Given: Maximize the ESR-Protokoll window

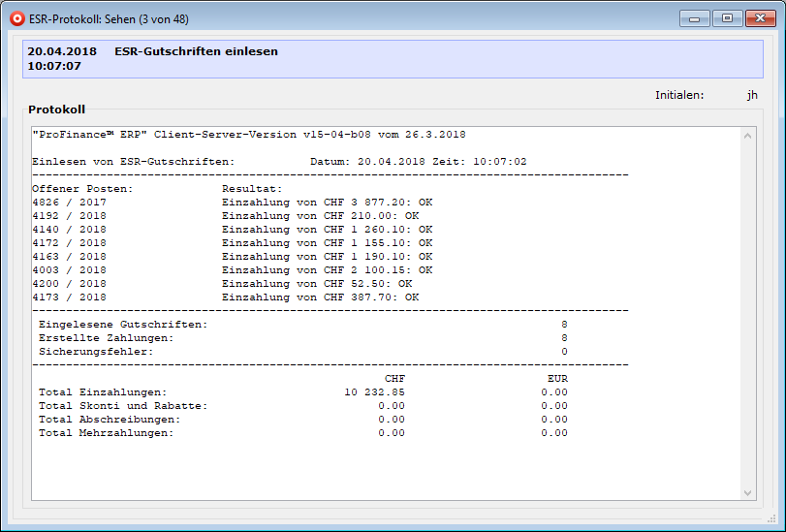Looking at the screenshot, I should [725, 17].
